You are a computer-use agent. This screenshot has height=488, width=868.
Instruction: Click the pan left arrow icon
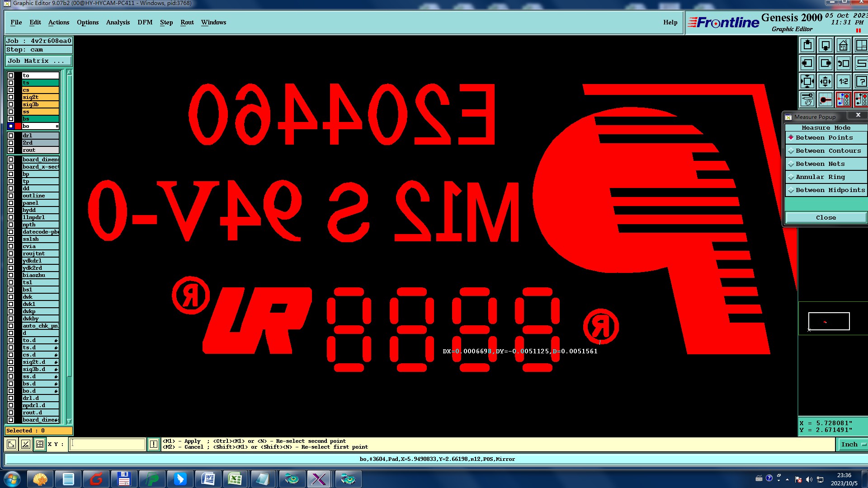pos(807,64)
